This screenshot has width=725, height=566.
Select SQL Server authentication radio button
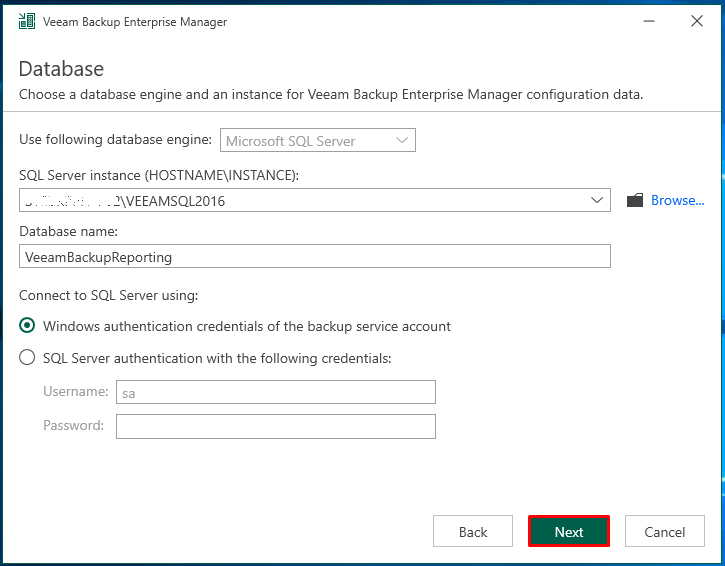click(27, 357)
